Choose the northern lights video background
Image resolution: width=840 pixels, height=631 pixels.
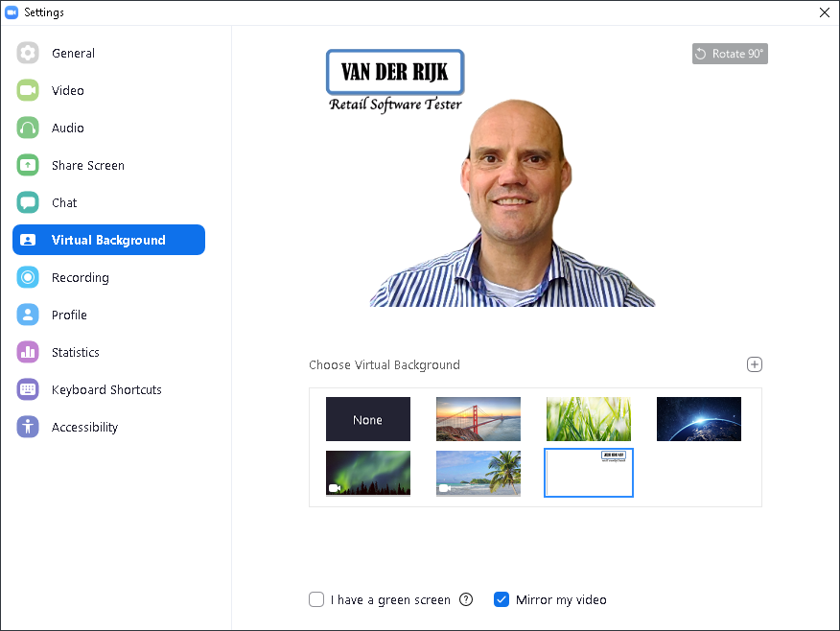coord(368,473)
